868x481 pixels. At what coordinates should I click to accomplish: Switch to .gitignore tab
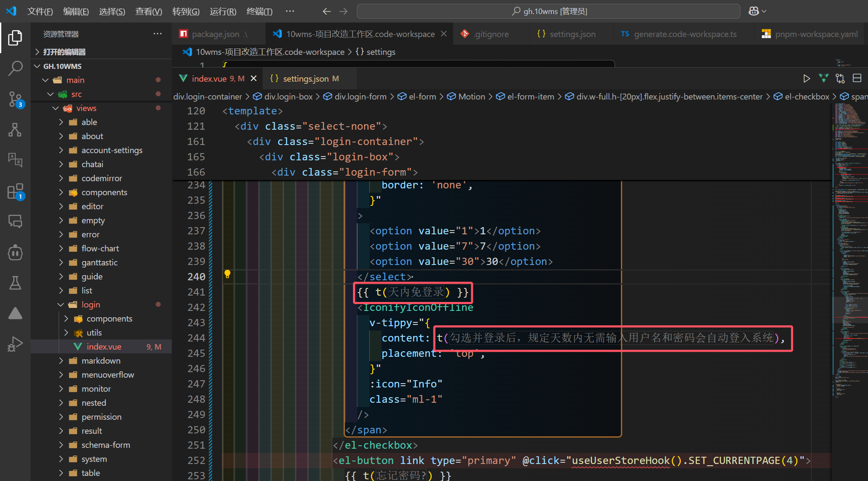(x=491, y=34)
